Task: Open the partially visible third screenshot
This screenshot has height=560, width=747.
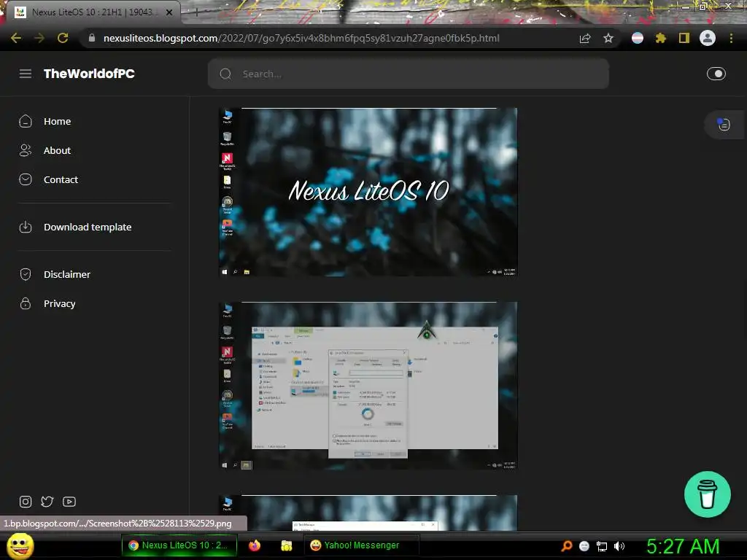Action: click(368, 513)
